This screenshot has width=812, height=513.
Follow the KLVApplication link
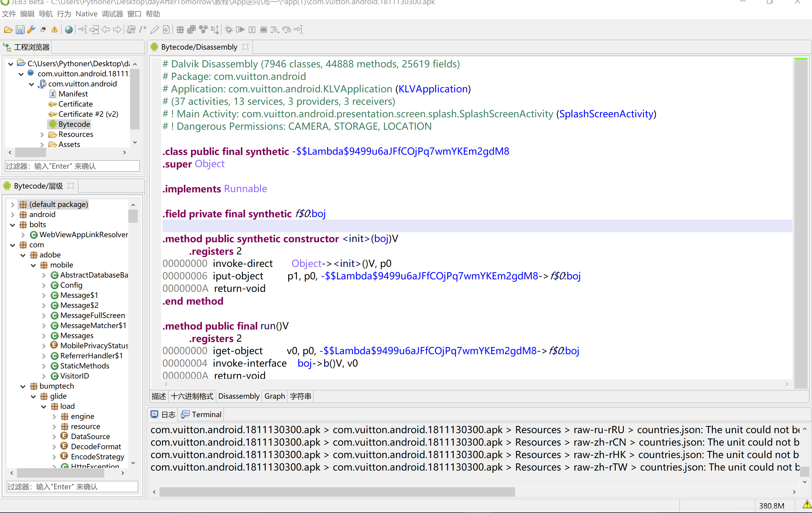coord(433,89)
